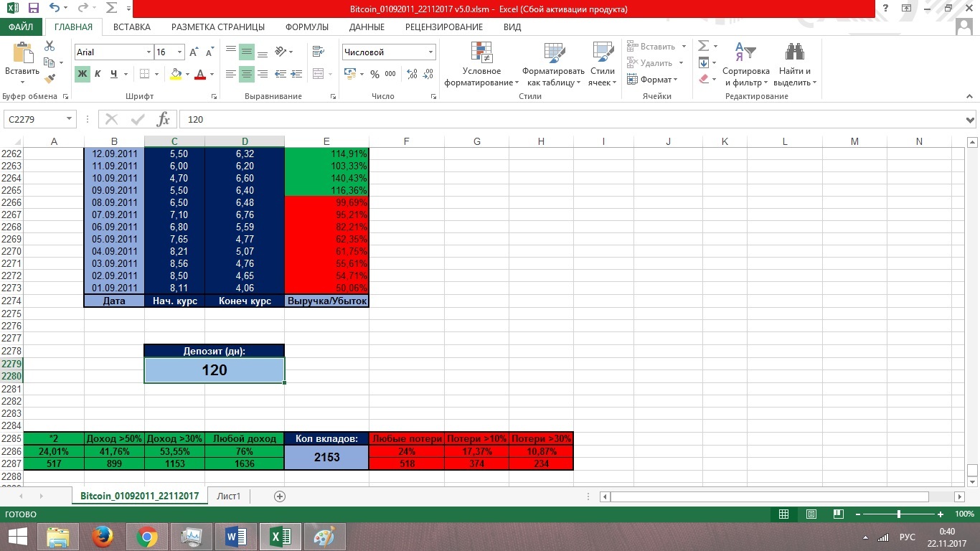The height and width of the screenshot is (551, 980).
Task: Click the decrease indent icon
Action: point(281,74)
